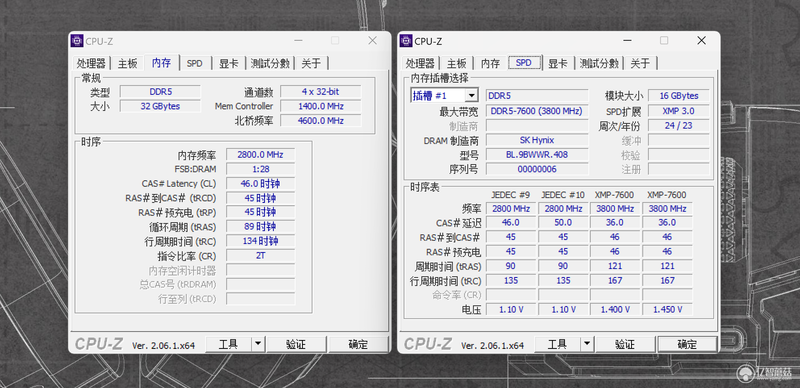This screenshot has height=388, width=800.
Task: Switch to 显卡 tab in right window
Action: click(x=558, y=63)
